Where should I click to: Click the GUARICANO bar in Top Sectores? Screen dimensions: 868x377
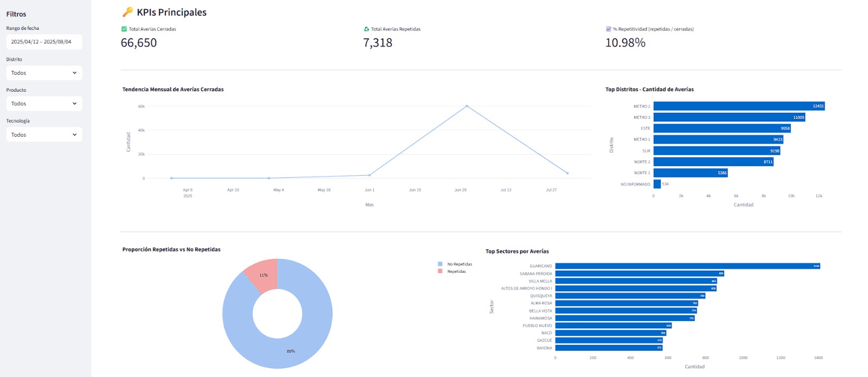click(687, 266)
